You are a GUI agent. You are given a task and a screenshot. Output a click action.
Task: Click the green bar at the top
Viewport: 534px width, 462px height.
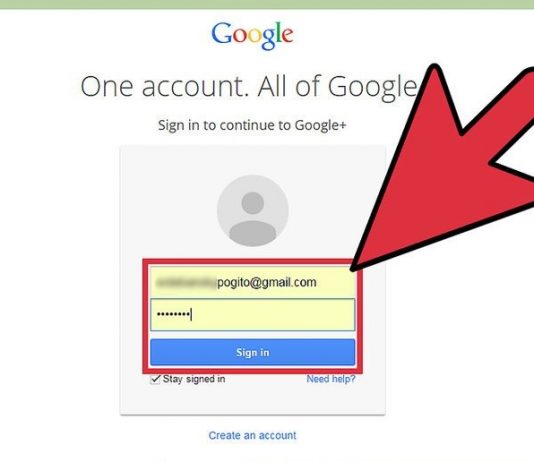pos(267,4)
